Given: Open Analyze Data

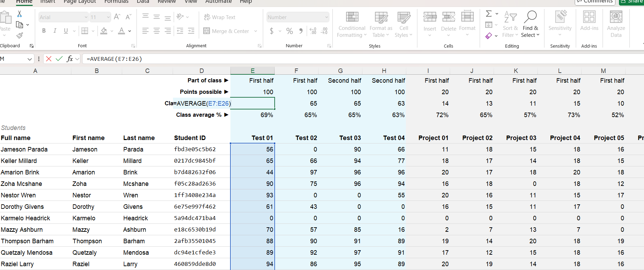Looking at the screenshot, I should [616, 24].
